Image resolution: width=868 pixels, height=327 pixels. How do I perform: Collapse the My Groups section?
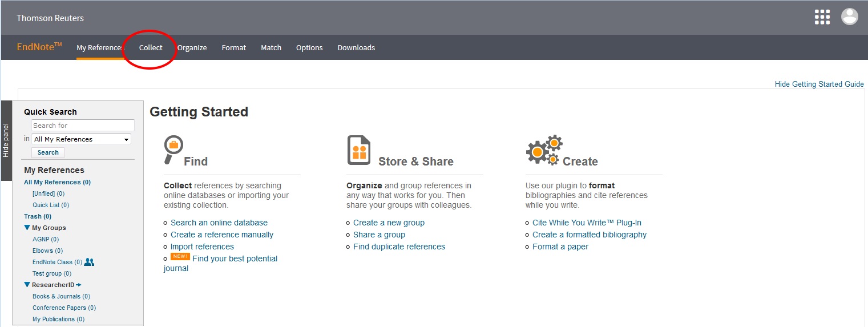tap(27, 228)
